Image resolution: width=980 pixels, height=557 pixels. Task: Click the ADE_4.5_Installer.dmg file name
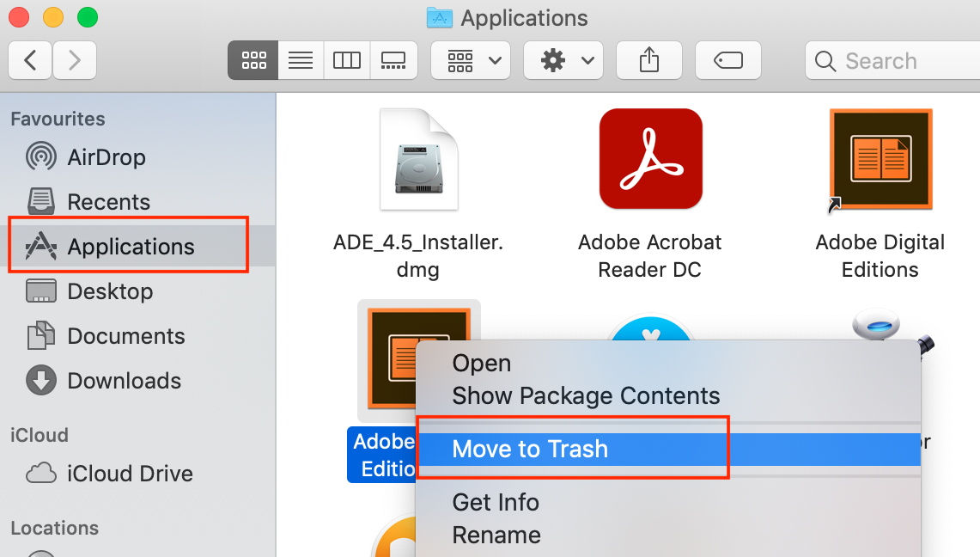click(418, 255)
